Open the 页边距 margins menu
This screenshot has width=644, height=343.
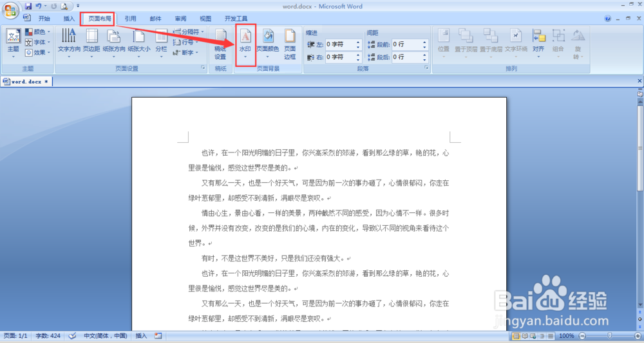(x=91, y=43)
